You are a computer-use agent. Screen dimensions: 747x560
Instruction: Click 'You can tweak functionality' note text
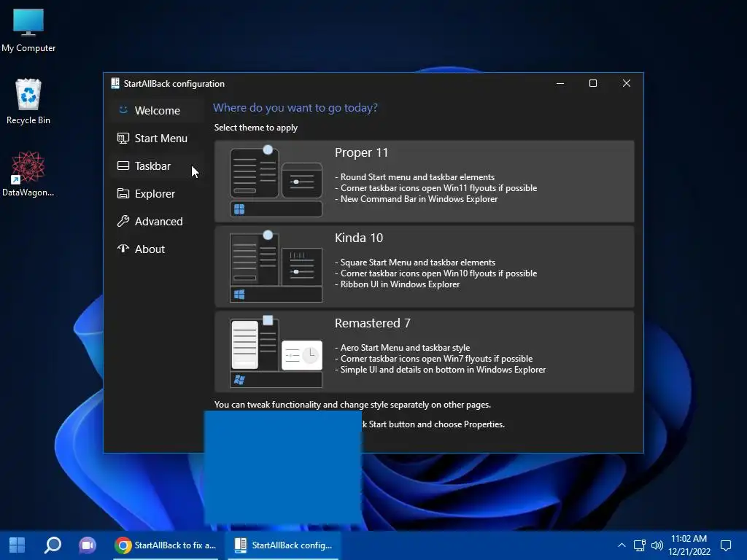(352, 405)
